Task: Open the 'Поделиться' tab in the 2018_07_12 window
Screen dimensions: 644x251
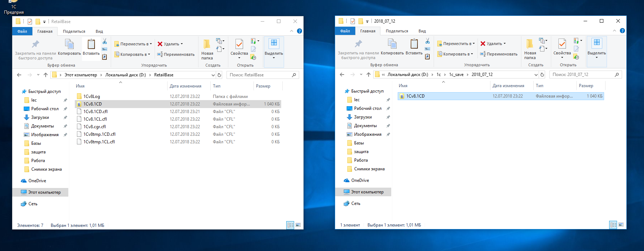Action: coord(397,31)
